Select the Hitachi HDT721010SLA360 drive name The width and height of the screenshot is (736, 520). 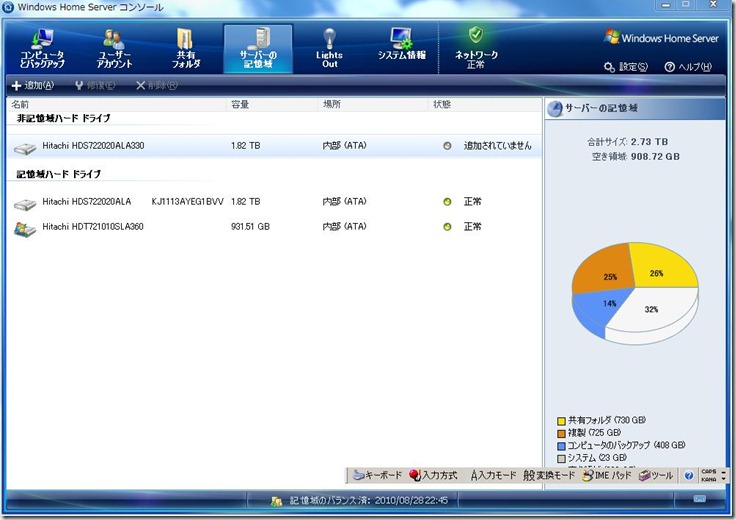93,227
